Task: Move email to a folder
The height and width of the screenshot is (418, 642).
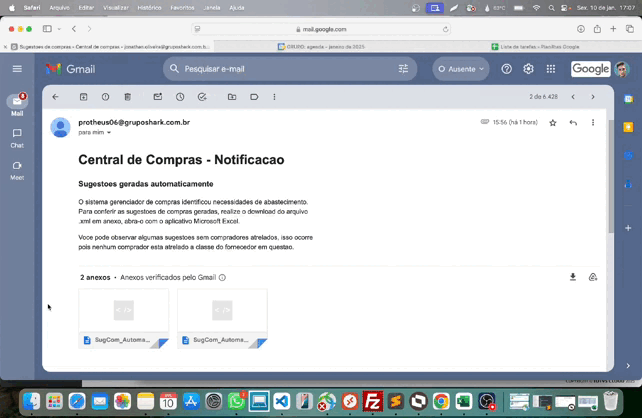Action: pyautogui.click(x=232, y=97)
